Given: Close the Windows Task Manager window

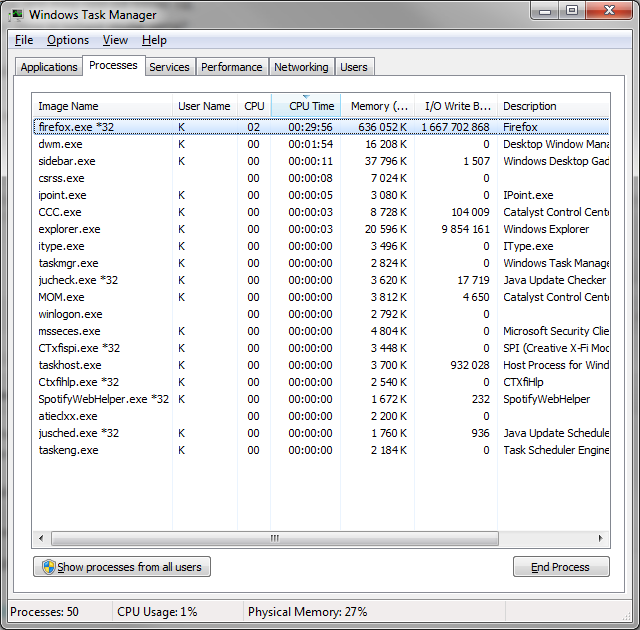Looking at the screenshot, I should (609, 11).
